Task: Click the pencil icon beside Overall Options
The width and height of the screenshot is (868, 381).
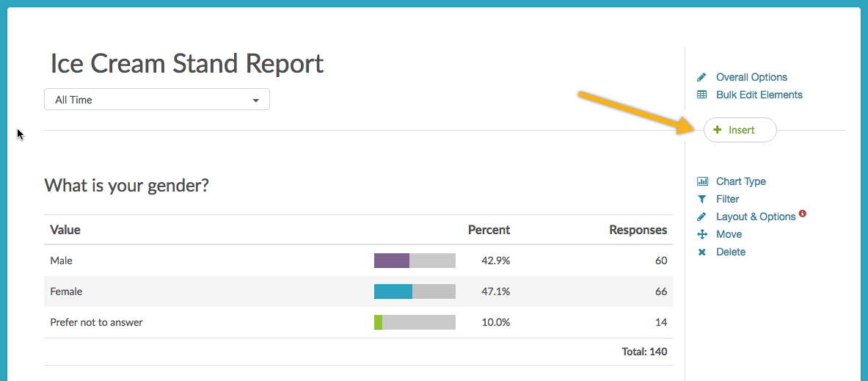Action: click(701, 77)
